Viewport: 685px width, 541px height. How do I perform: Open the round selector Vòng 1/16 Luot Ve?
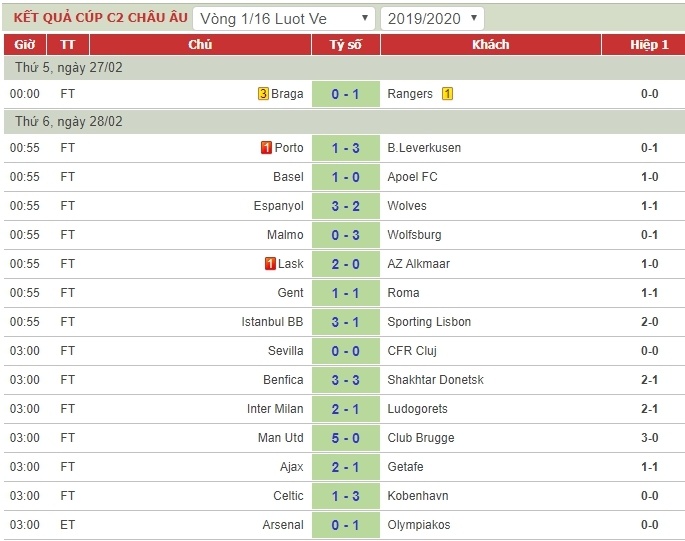pyautogui.click(x=284, y=18)
